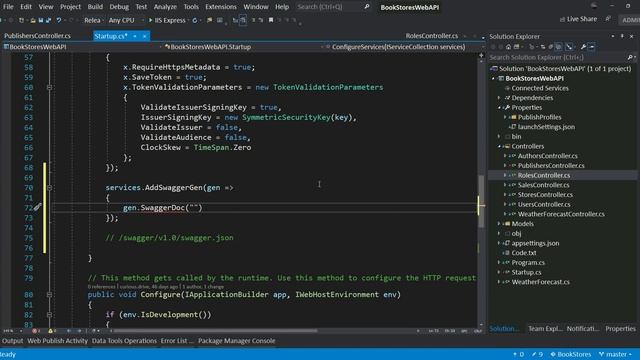Select appsettings.json in Solution Explorer
The image size is (640, 360).
point(535,243)
